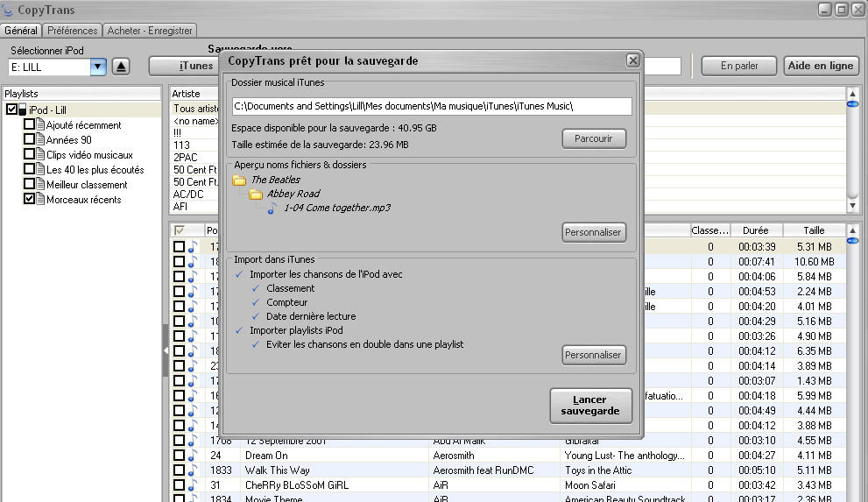This screenshot has width=868, height=502.
Task: Sort tracks by Taille column header
Action: (814, 230)
